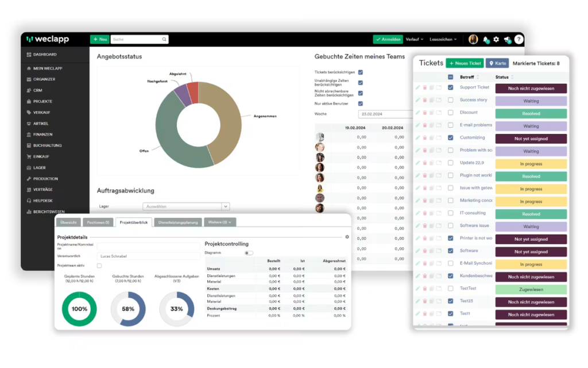Viewport: 588px width, 368px height.
Task: Open the megaphone announcements icon
Action: click(508, 40)
